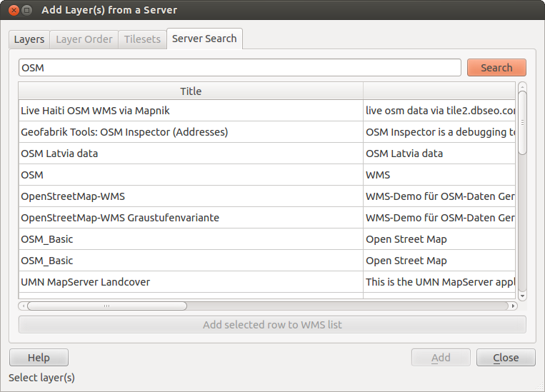
Task: Click the vertical scrollbar up arrow
Action: click(x=522, y=86)
